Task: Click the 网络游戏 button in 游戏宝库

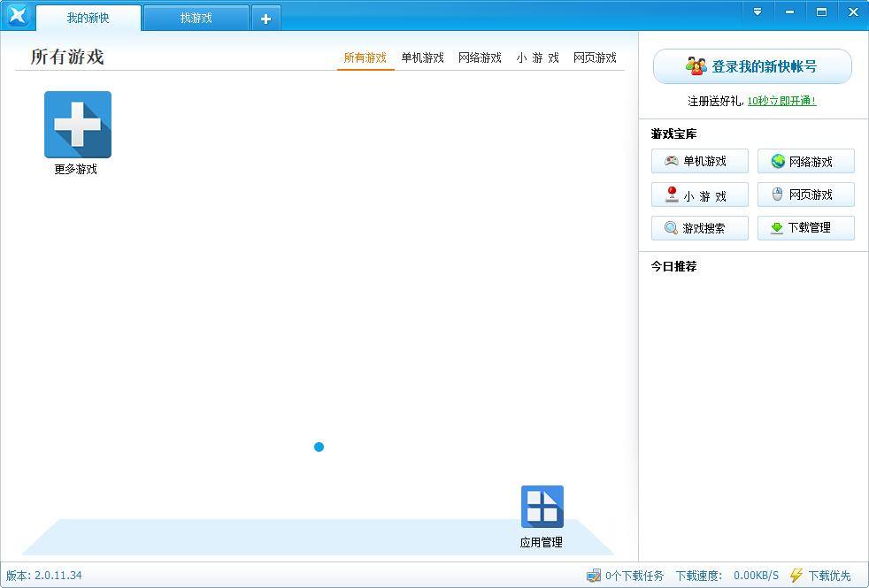Action: tap(806, 161)
